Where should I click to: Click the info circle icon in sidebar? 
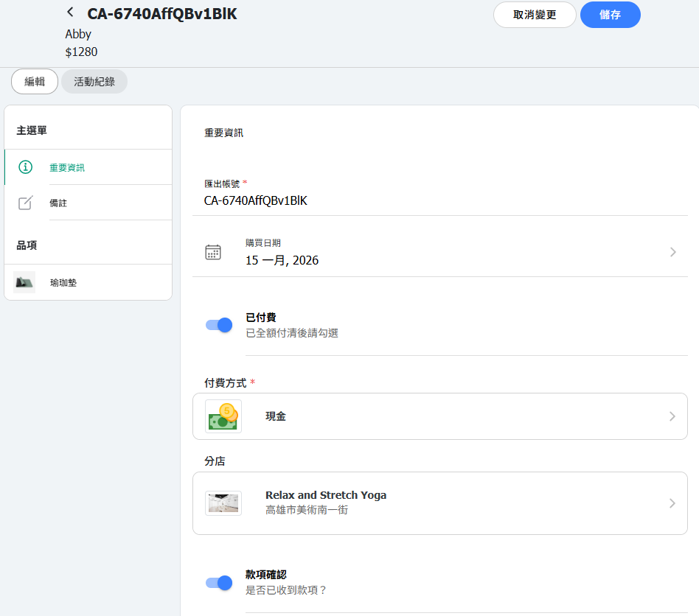25,167
